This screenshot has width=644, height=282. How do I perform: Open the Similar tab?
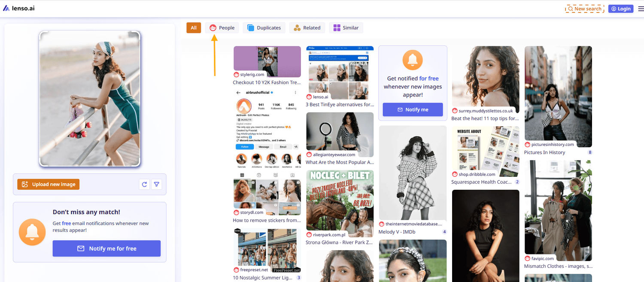point(346,28)
